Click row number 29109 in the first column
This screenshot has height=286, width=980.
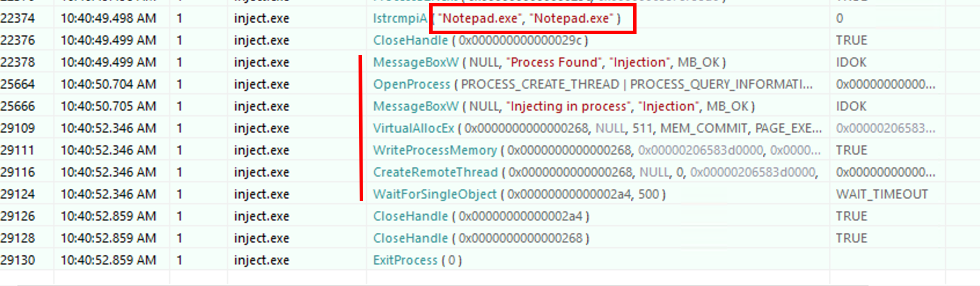coord(18,129)
